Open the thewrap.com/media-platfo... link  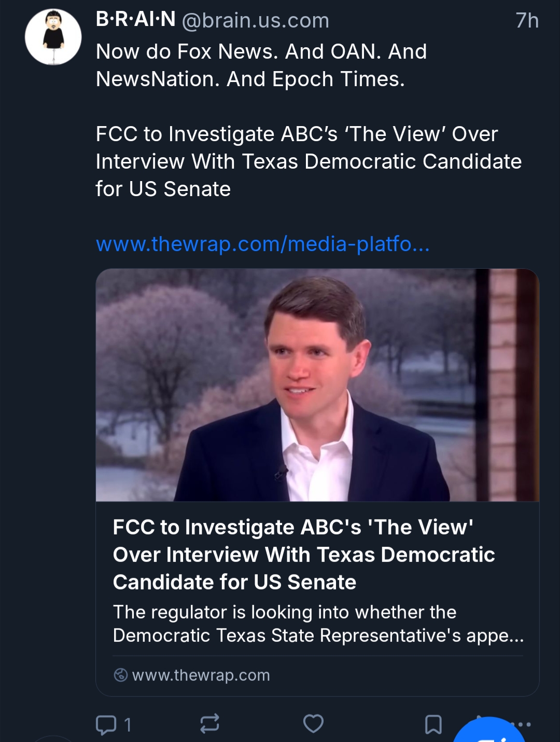[x=262, y=244]
